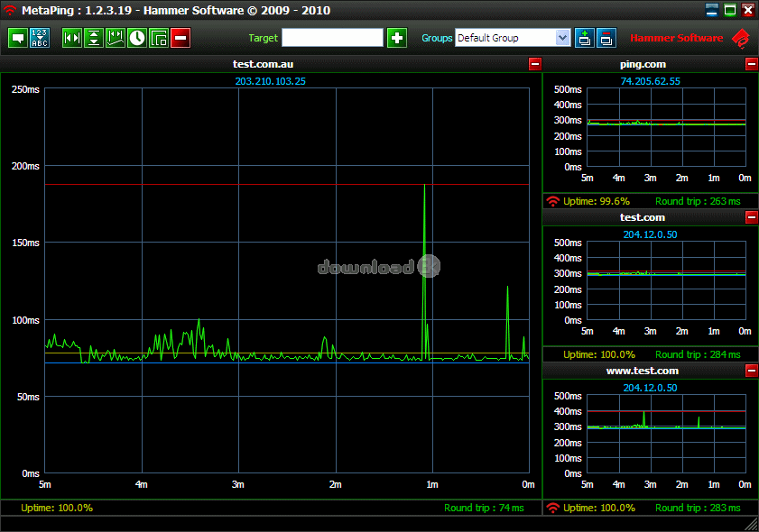
Task: Click the red signal icon beside ping.com uptime
Action: coord(553,201)
